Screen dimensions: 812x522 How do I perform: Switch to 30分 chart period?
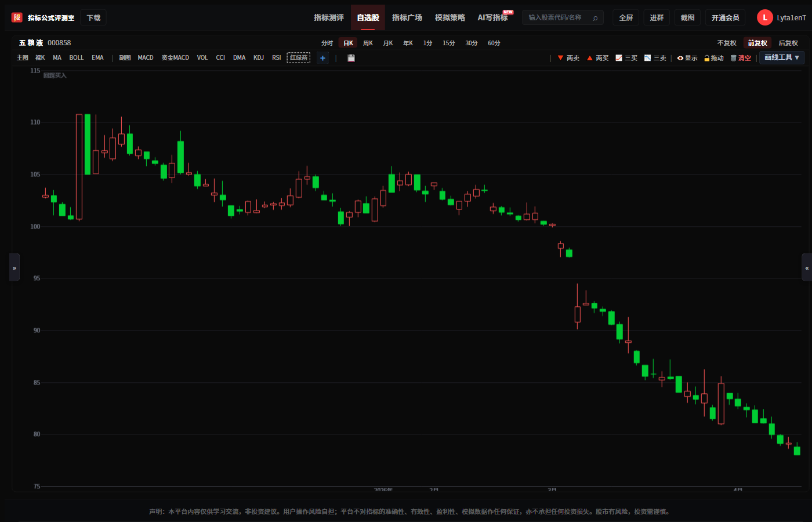click(x=472, y=43)
